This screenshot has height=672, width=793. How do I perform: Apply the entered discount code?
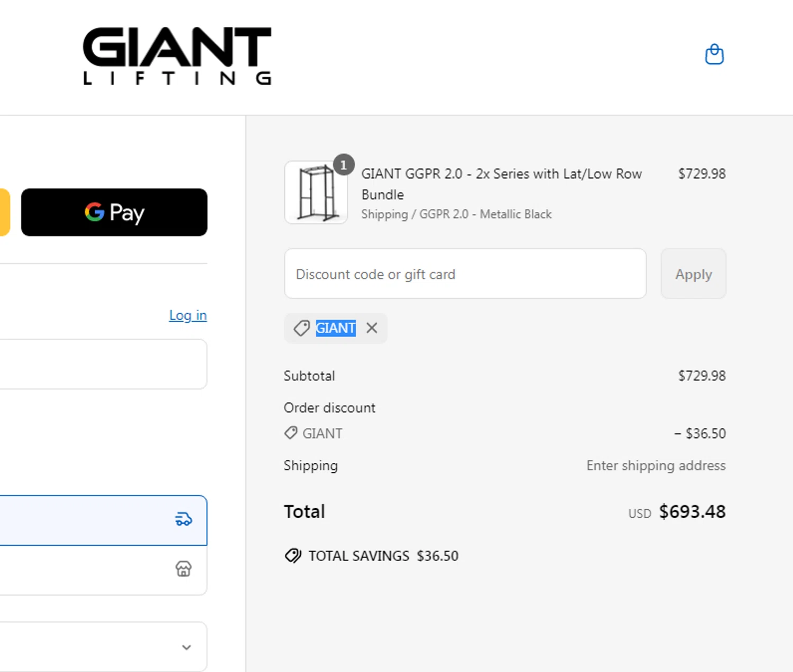click(694, 274)
